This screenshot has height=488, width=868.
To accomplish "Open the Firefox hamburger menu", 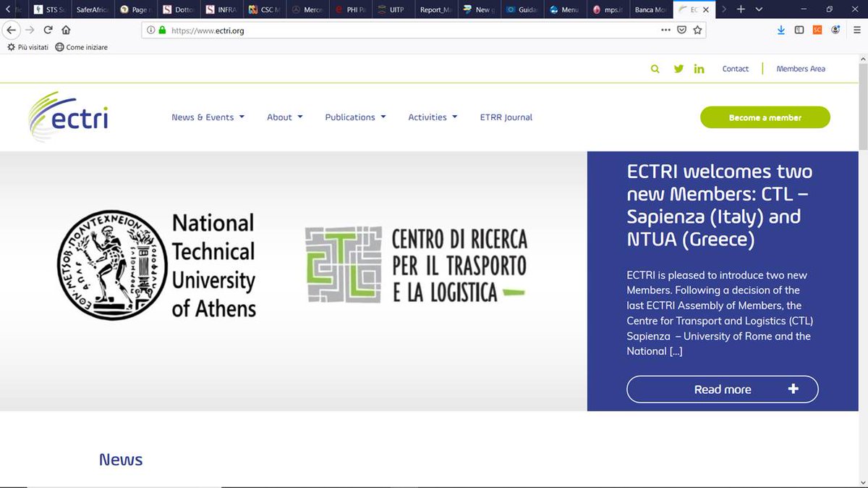I will 856,30.
